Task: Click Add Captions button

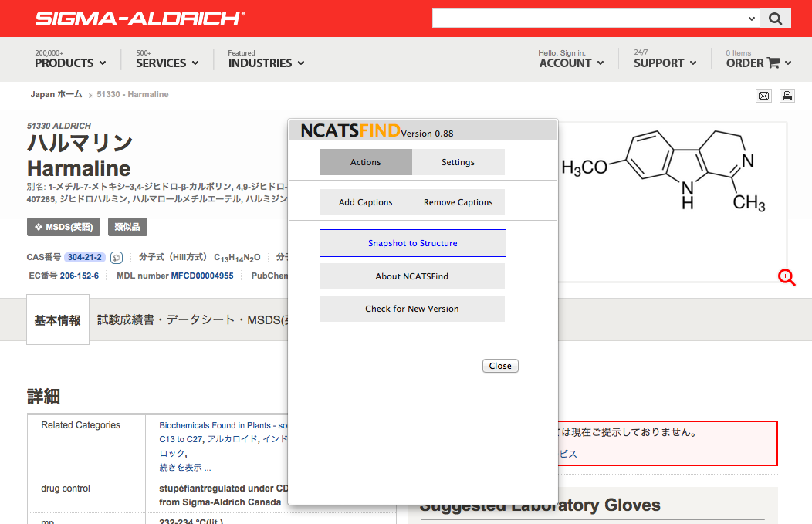Action: click(x=366, y=202)
